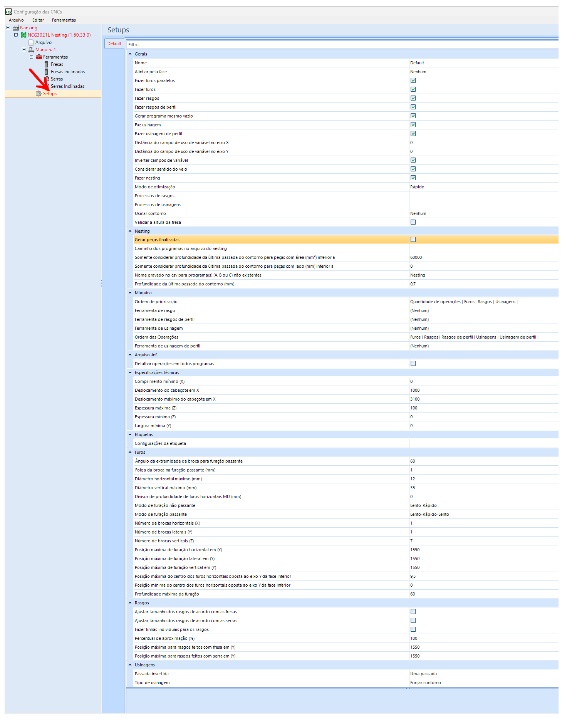Click the Maquina1 machine icon
Image resolution: width=562 pixels, height=728 pixels.
click(x=31, y=50)
